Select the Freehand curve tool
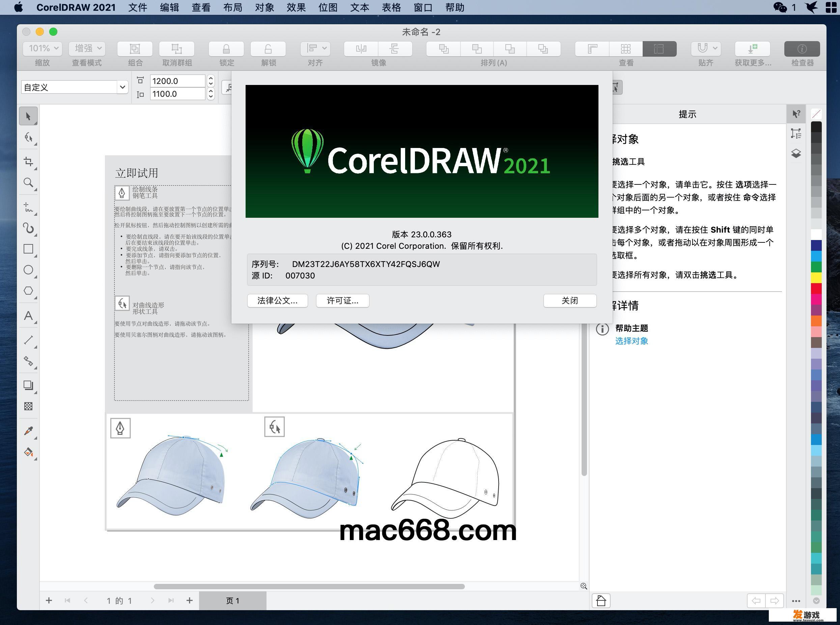Viewport: 840px width, 625px height. pos(28,207)
